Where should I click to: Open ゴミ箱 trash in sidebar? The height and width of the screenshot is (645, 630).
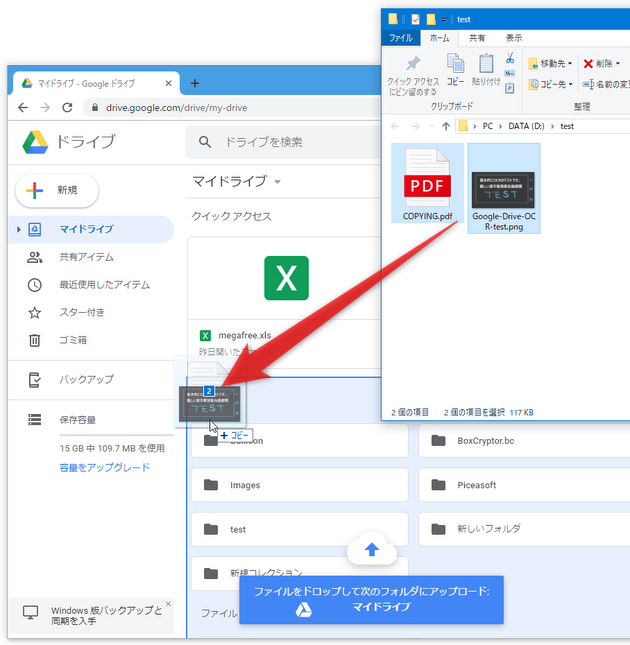[x=73, y=340]
